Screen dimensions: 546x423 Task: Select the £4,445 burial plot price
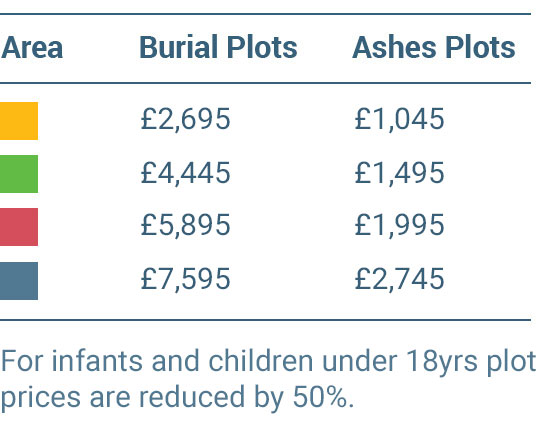click(186, 173)
